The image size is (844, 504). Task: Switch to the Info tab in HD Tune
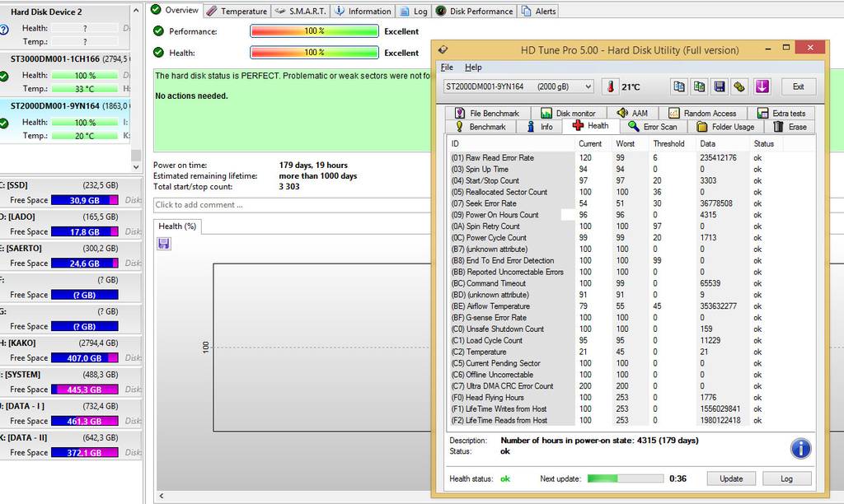point(540,127)
